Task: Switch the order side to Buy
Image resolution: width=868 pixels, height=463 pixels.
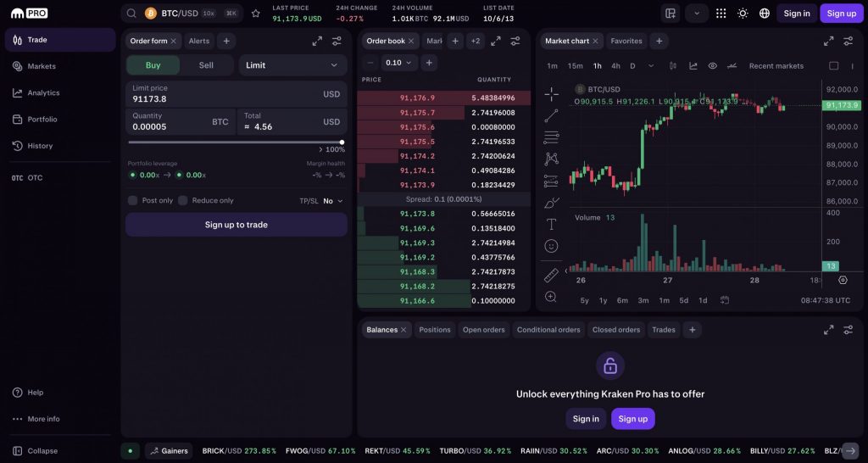Action: pos(153,65)
